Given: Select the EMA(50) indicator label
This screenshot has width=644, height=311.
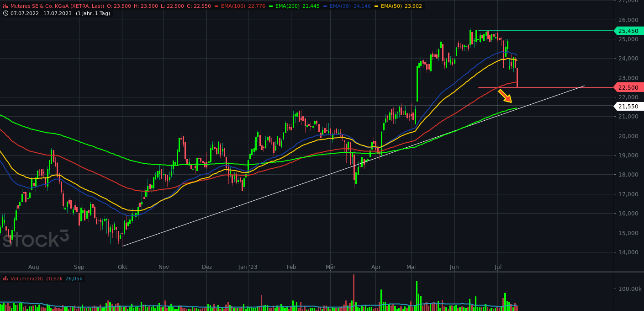Looking at the screenshot, I should (391, 6).
